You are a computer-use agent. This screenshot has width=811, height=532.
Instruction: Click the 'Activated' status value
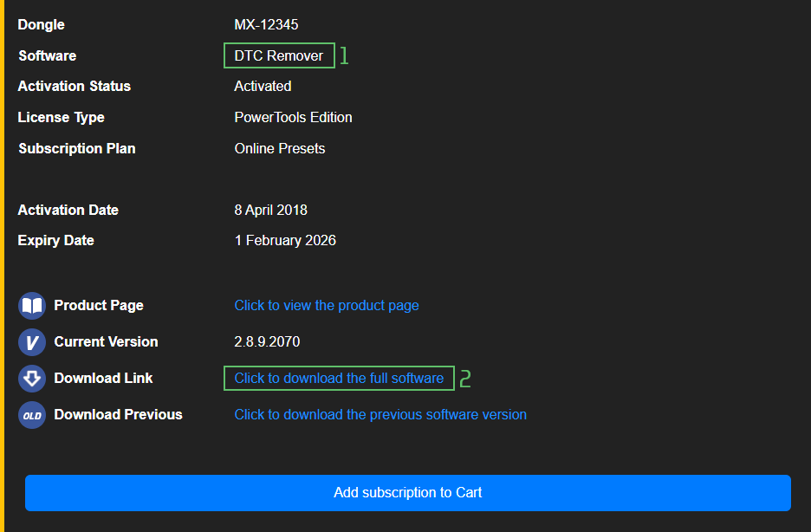[263, 86]
